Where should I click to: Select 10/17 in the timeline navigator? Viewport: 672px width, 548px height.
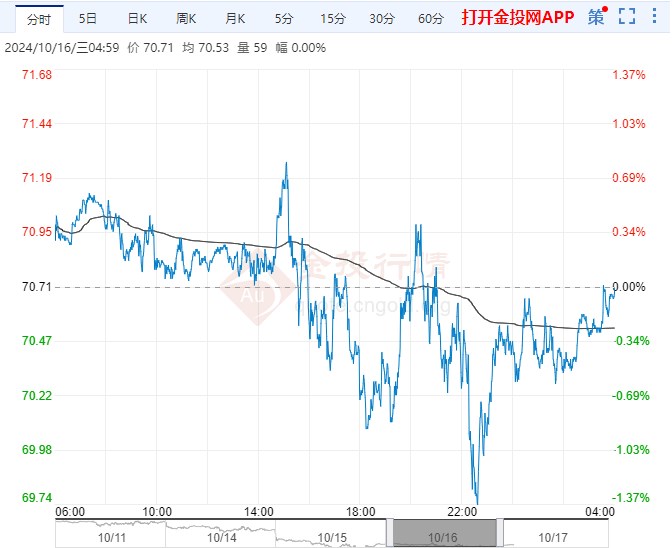[x=551, y=537]
